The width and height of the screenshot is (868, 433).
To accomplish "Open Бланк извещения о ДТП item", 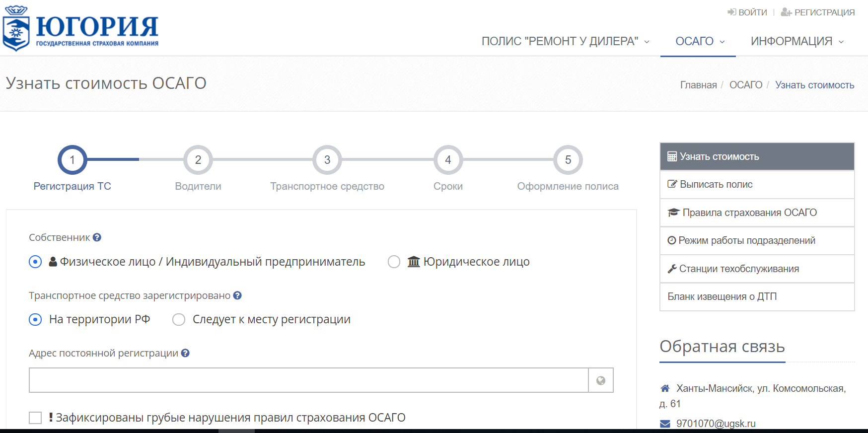I will [x=757, y=296].
